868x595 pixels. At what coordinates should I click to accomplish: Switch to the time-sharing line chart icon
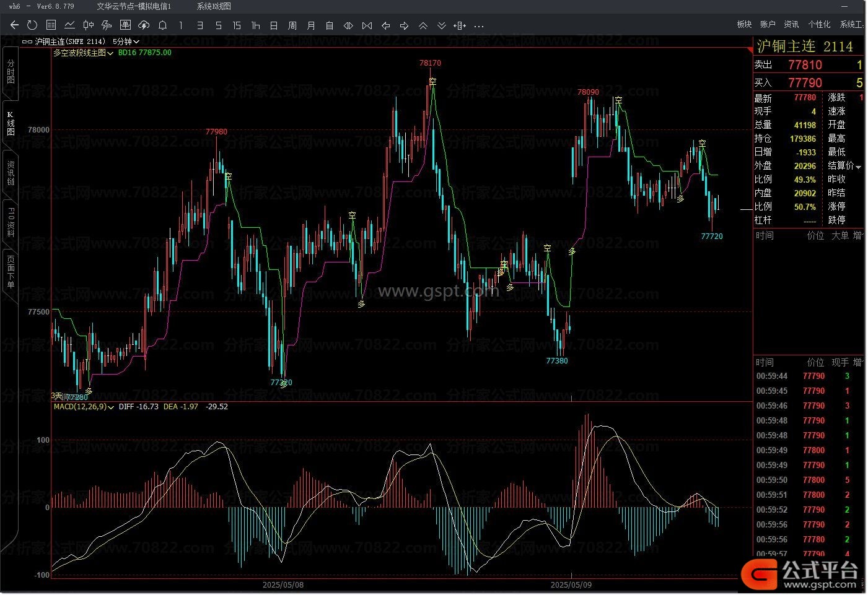tap(69, 25)
